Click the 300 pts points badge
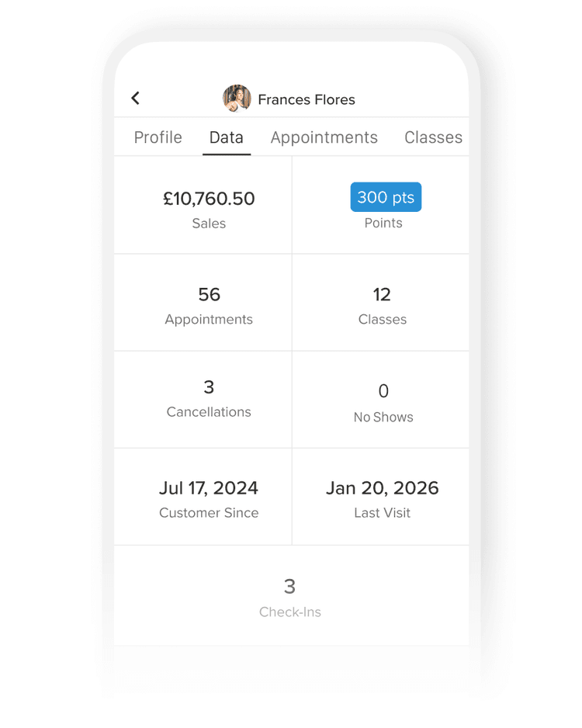Image resolution: width=582 pixels, height=728 pixels. pos(386,197)
